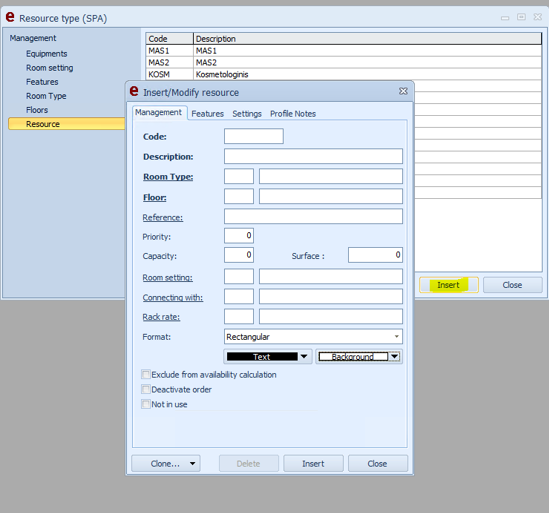549x513 pixels.
Task: Expand the Format Rectangular combo box
Action: click(x=396, y=337)
